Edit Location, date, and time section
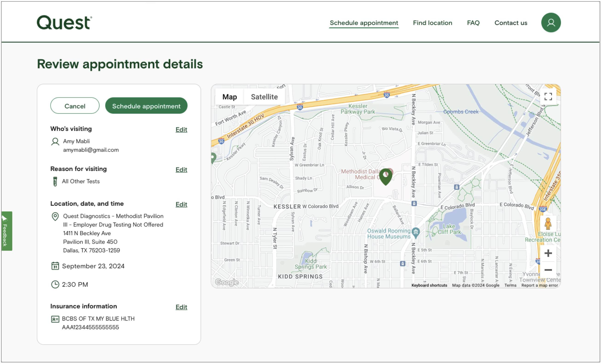The width and height of the screenshot is (601, 364). pyautogui.click(x=181, y=205)
